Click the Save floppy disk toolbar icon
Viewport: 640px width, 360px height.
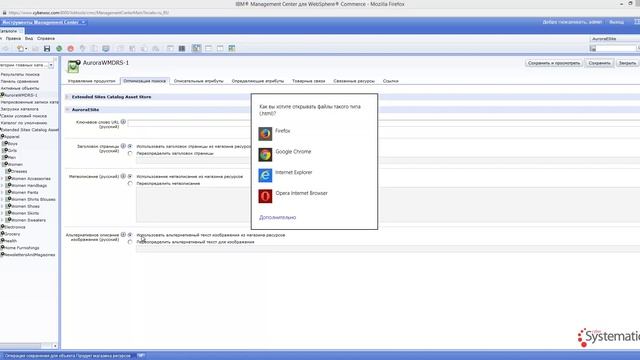coord(47,49)
